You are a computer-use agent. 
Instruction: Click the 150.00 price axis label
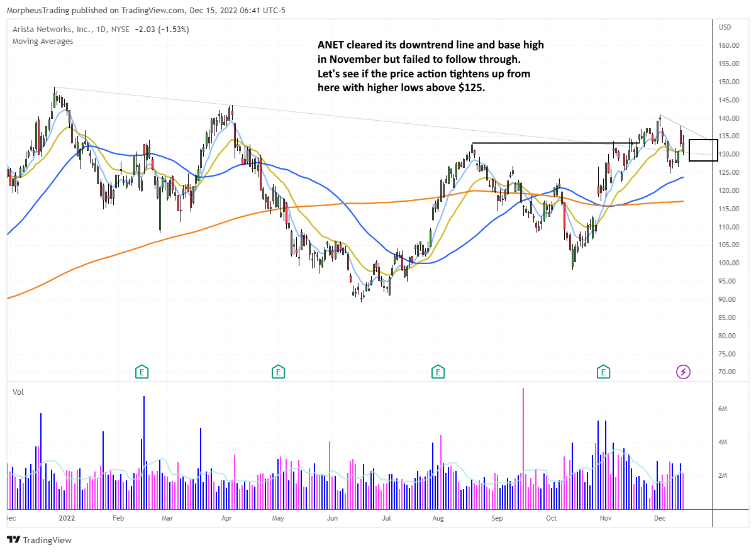[729, 82]
